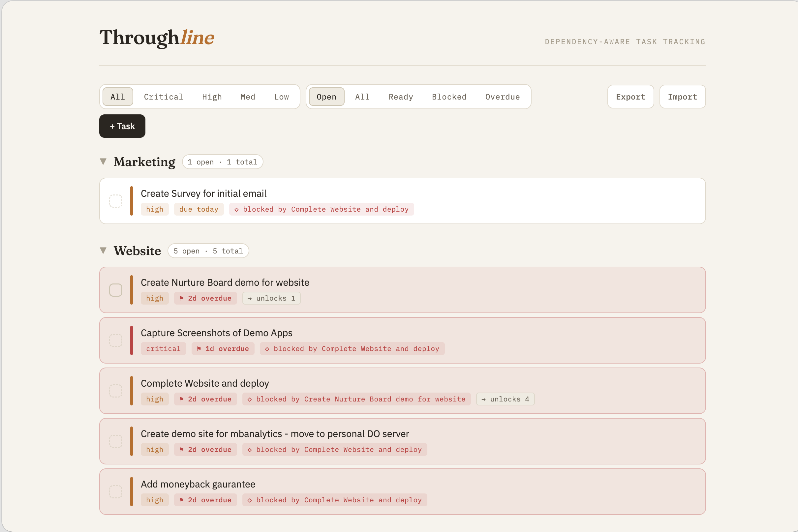
Task: Open Add moneyback gaurantee task title
Action: (198, 484)
